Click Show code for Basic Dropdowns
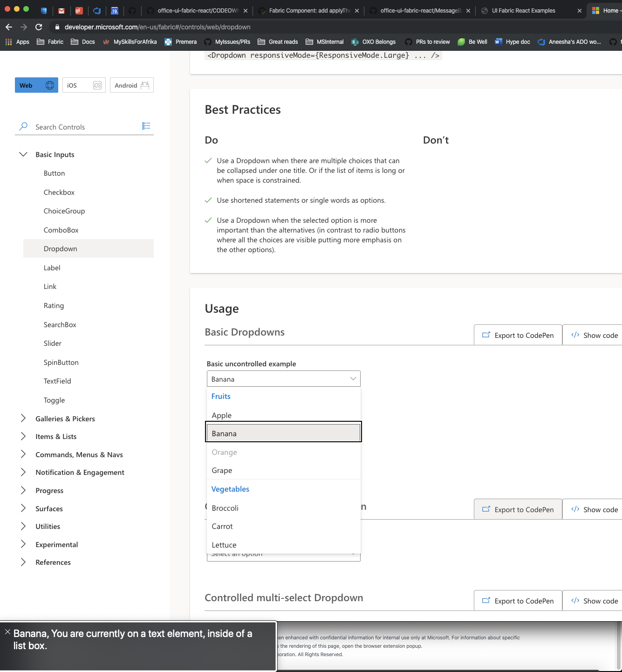The image size is (622, 672). 601,335
